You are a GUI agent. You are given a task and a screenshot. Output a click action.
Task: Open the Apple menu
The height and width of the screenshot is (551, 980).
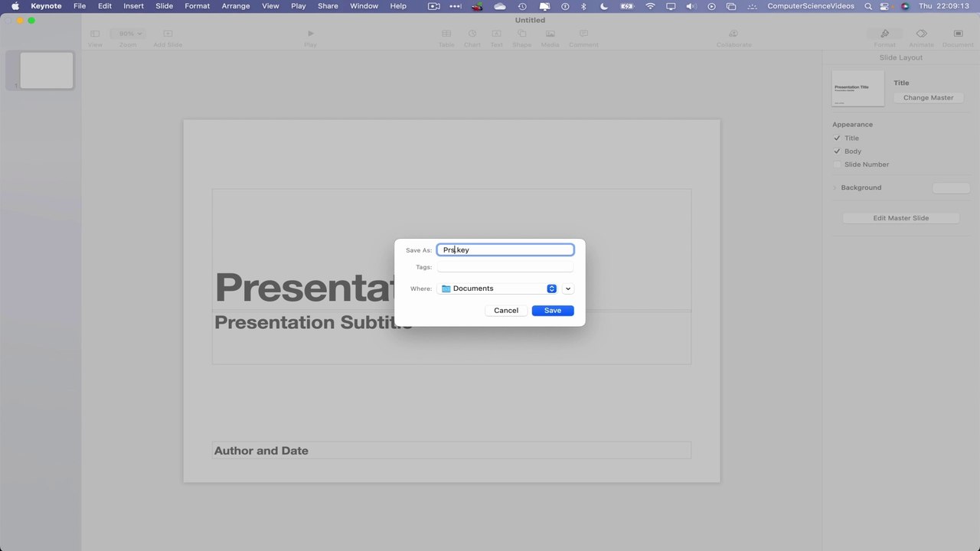click(15, 6)
